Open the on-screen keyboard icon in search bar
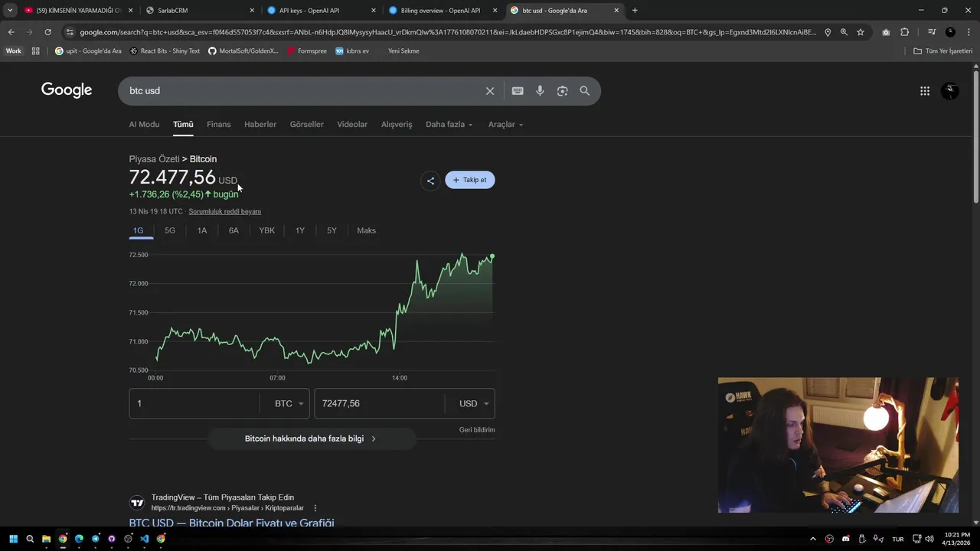Screen dimensions: 980x551 (518, 91)
